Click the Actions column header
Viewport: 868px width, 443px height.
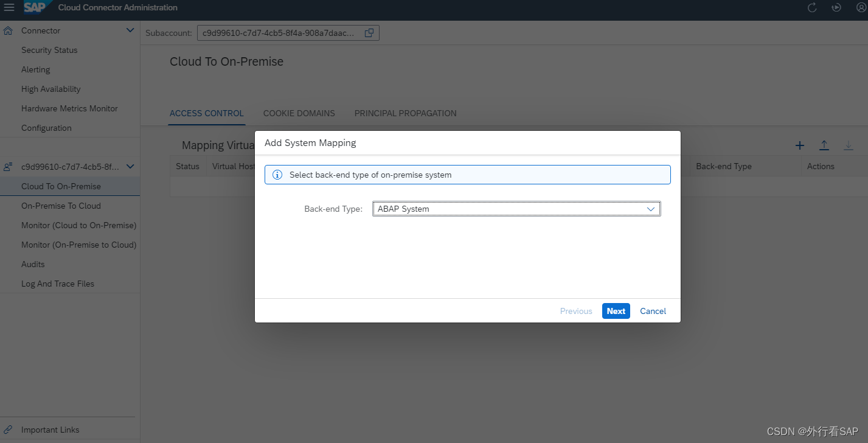821,166
